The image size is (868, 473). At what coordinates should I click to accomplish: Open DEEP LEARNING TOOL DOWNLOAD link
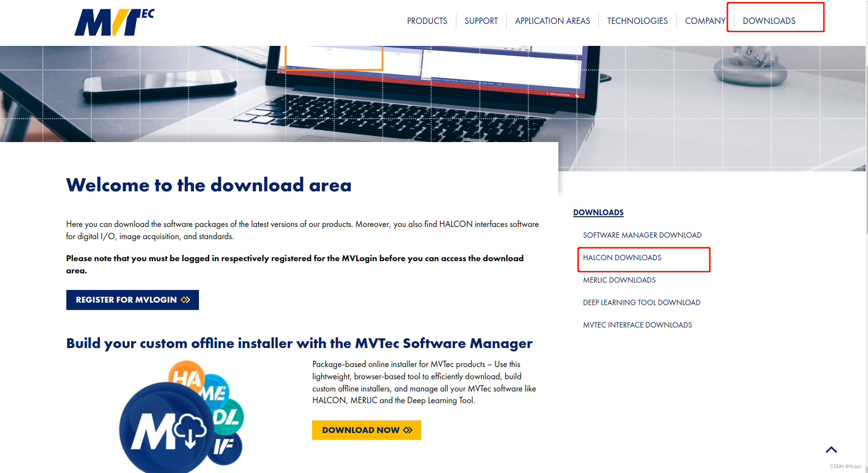coord(642,303)
